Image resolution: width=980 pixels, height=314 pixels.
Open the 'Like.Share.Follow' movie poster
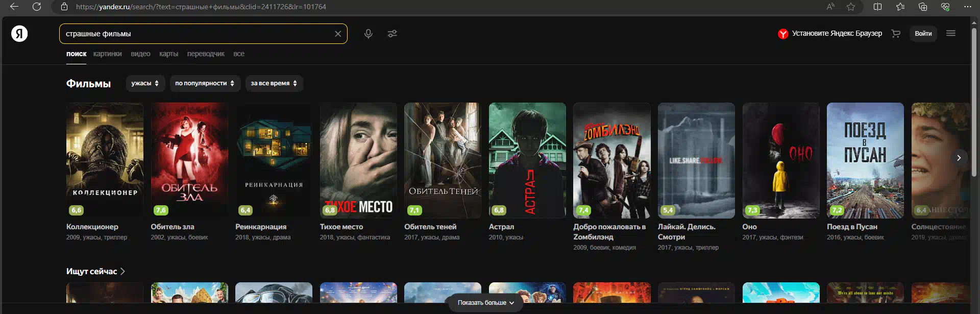click(696, 160)
